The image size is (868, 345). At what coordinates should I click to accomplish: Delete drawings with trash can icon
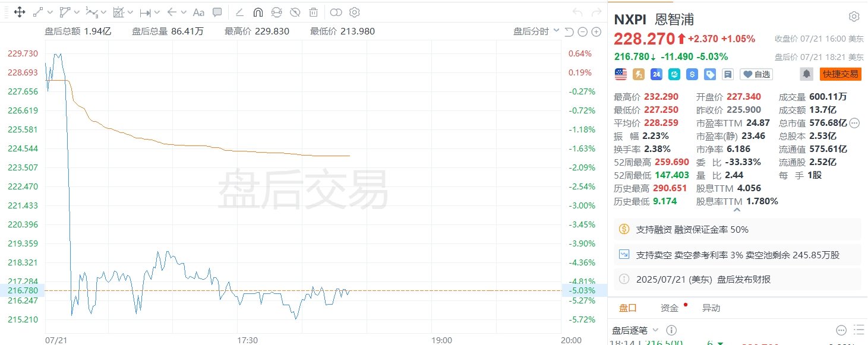(x=314, y=12)
